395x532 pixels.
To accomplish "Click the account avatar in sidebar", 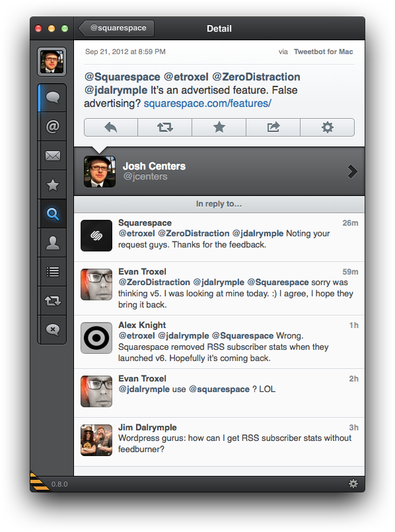I will click(x=52, y=62).
